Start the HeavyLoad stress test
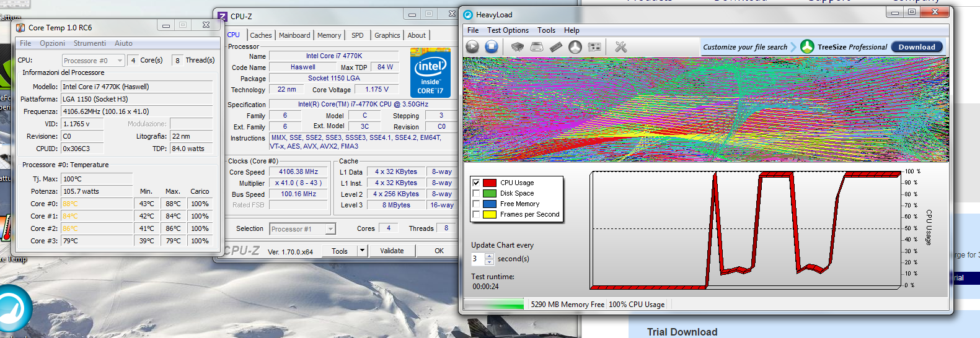 (472, 46)
